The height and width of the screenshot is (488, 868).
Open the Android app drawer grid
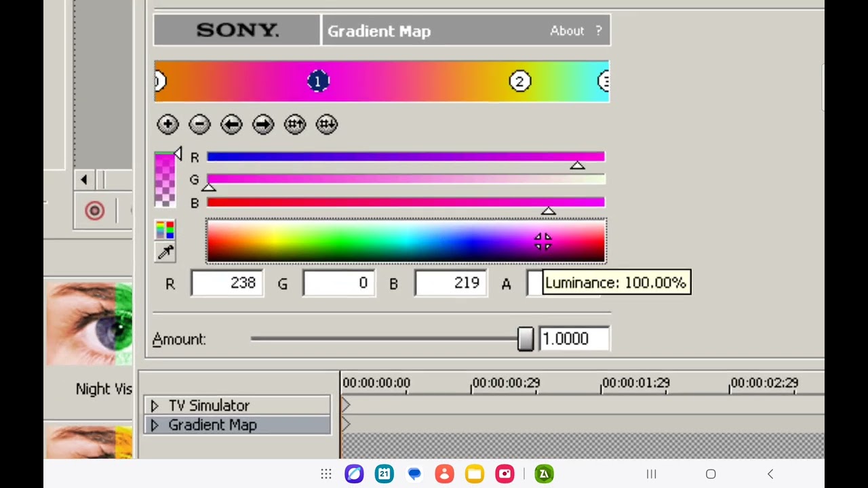click(x=326, y=474)
